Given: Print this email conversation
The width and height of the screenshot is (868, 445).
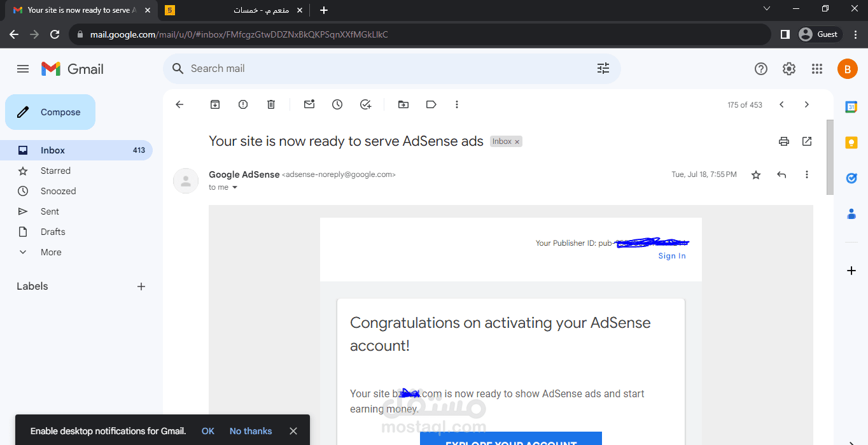Looking at the screenshot, I should pyautogui.click(x=784, y=141).
